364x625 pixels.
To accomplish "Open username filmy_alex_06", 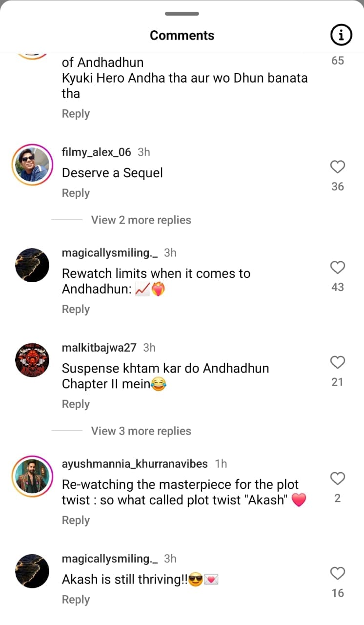I will [97, 152].
